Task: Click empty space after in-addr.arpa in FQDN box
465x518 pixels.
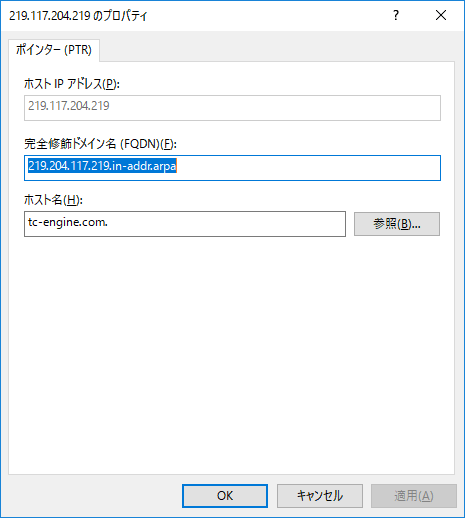Action: tap(307, 168)
